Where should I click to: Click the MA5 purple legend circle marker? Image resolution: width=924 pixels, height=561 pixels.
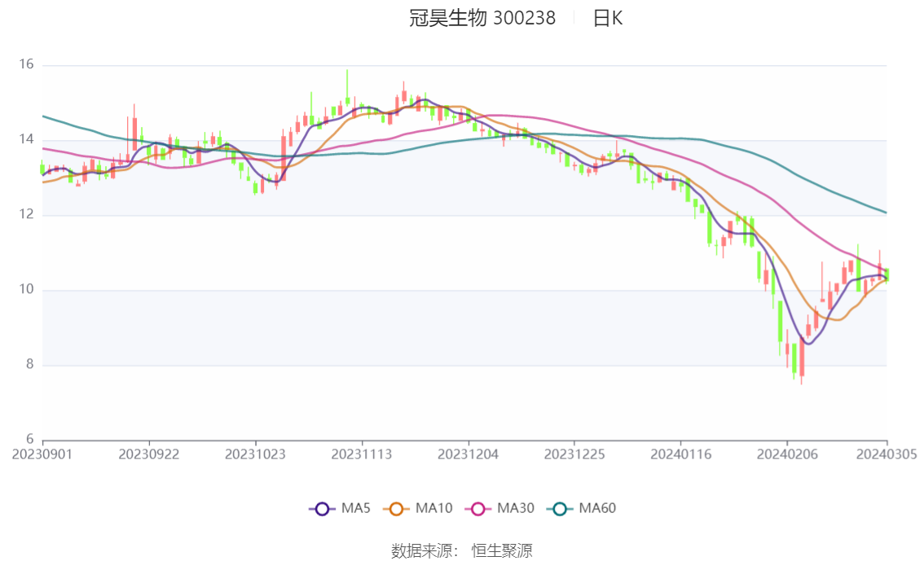322,509
